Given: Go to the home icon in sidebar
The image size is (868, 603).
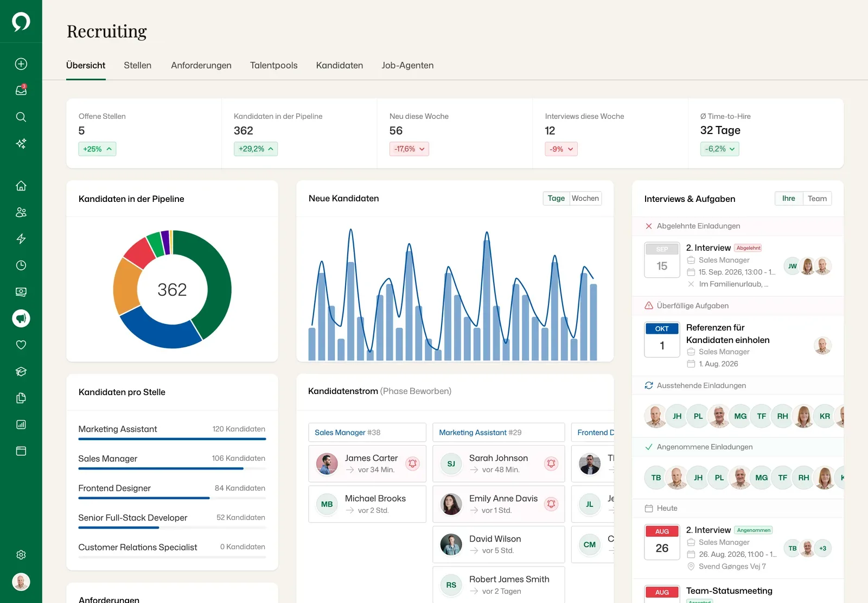Looking at the screenshot, I should pos(21,186).
